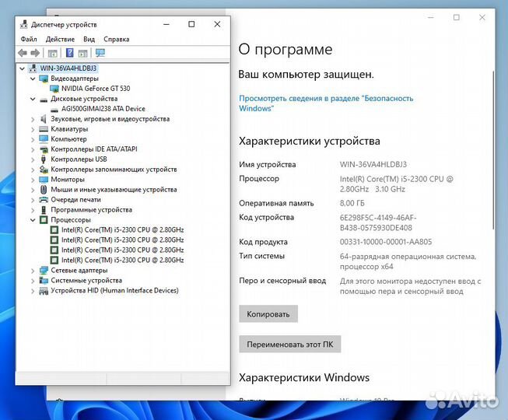The height and width of the screenshot is (420, 508).
Task: Collapse the WIN-36VA4HLDBJ3 root node
Action: (x=22, y=68)
